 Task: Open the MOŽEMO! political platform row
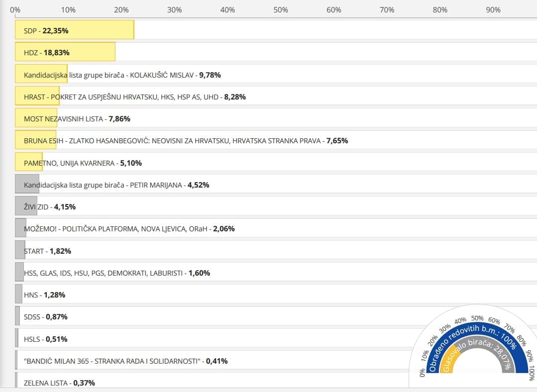point(129,228)
